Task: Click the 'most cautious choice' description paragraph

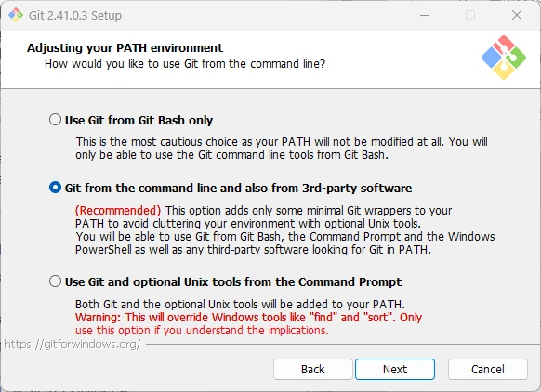Action: (x=282, y=149)
